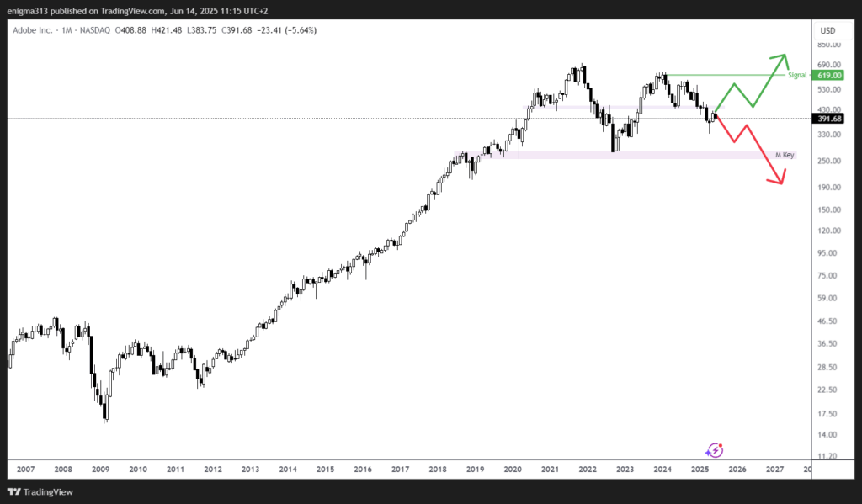The height and width of the screenshot is (504, 862).
Task: Click the 2007 label on time axis
Action: pos(26,470)
